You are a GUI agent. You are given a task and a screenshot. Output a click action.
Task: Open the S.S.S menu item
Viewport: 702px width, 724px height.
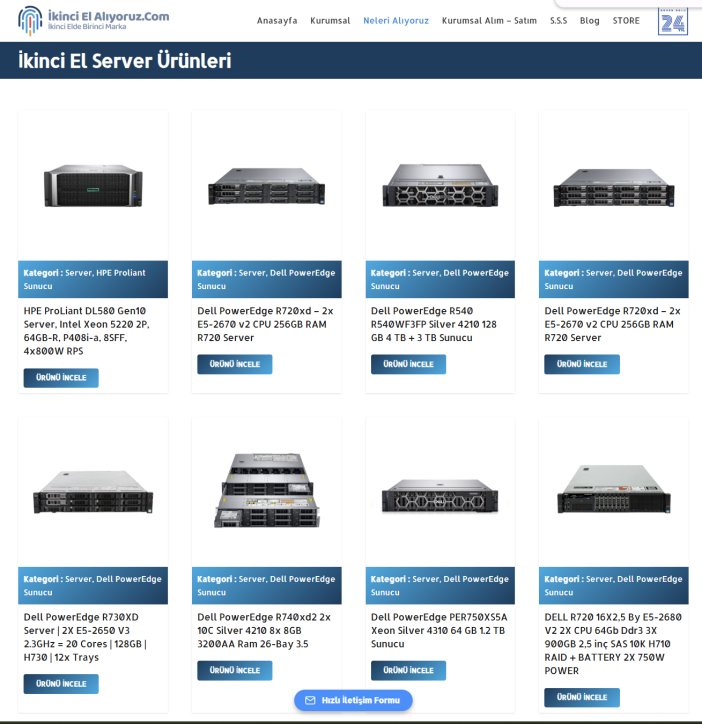click(x=558, y=21)
